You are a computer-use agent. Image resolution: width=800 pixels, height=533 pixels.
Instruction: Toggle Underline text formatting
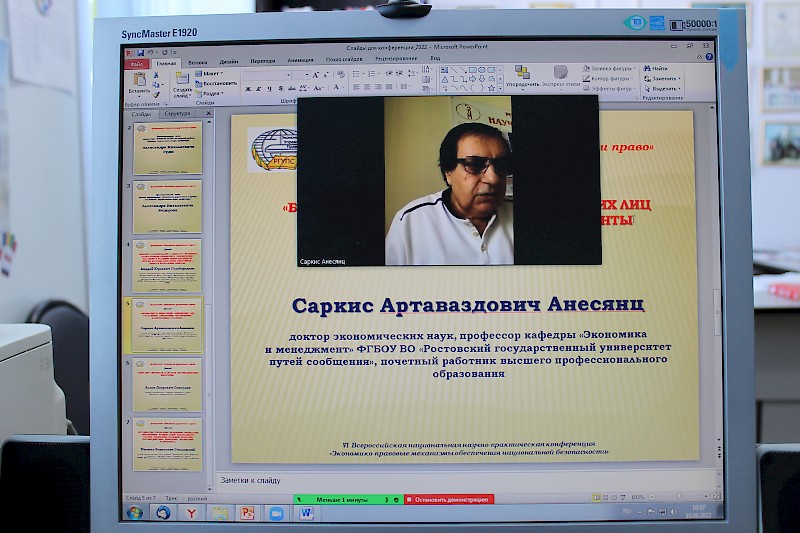tap(268, 88)
